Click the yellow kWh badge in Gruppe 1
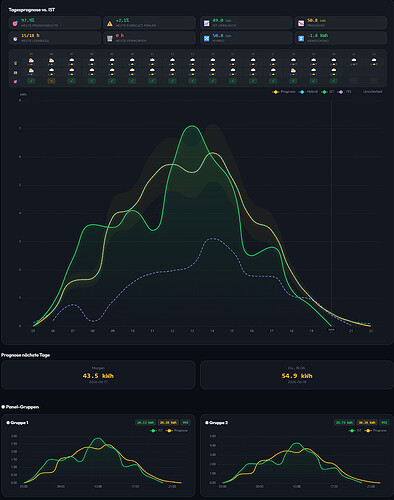Image resolution: width=394 pixels, height=500 pixels. click(168, 423)
